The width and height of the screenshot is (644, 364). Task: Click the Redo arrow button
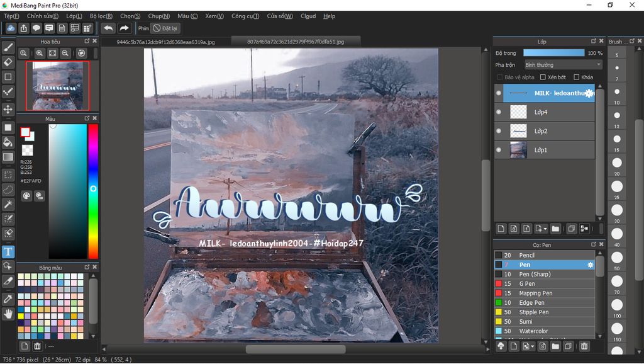coord(124,28)
